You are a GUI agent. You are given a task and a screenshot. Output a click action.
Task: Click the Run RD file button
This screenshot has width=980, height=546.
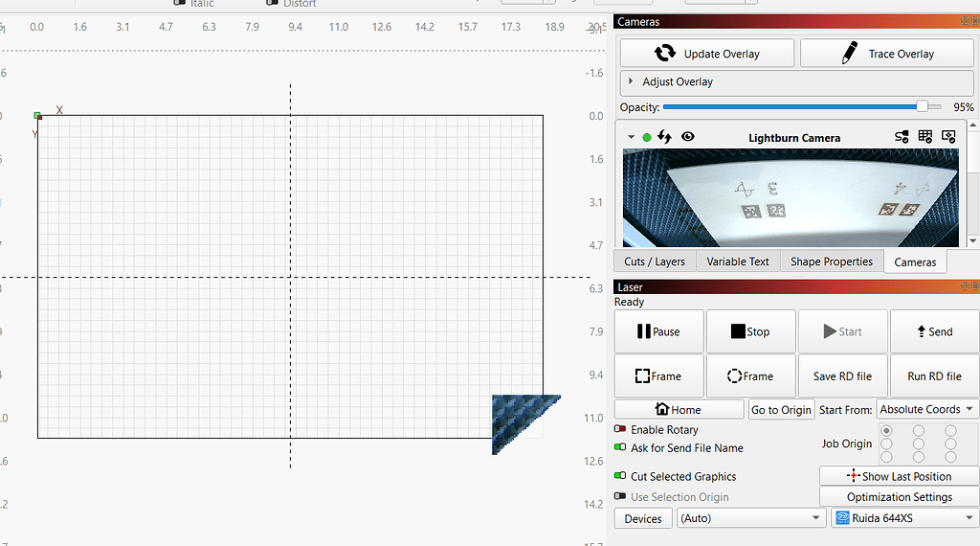pos(934,375)
